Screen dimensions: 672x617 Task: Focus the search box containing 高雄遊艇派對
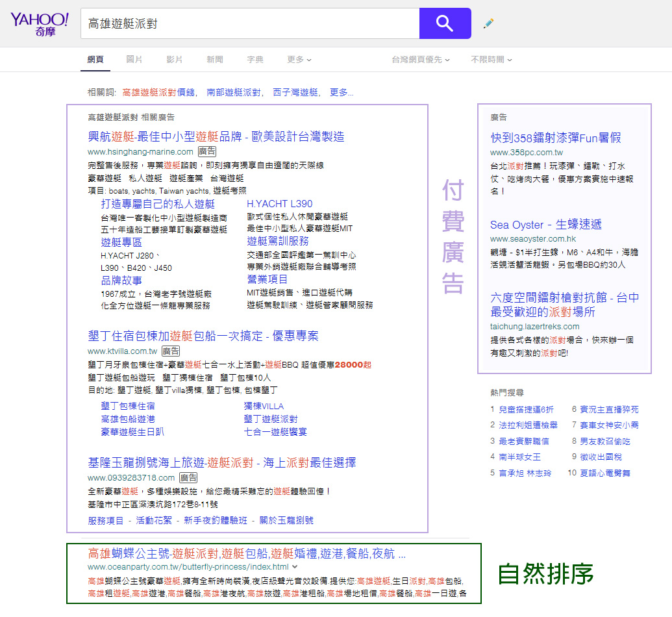[250, 23]
